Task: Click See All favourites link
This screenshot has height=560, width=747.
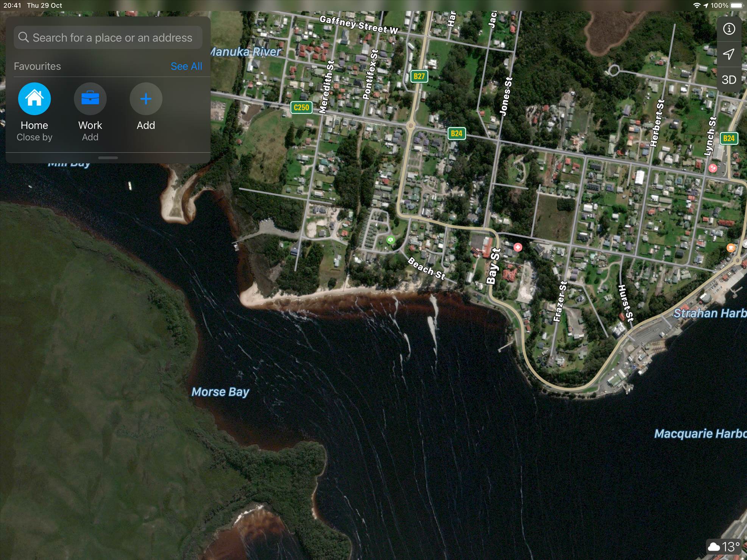Action: coord(186,66)
